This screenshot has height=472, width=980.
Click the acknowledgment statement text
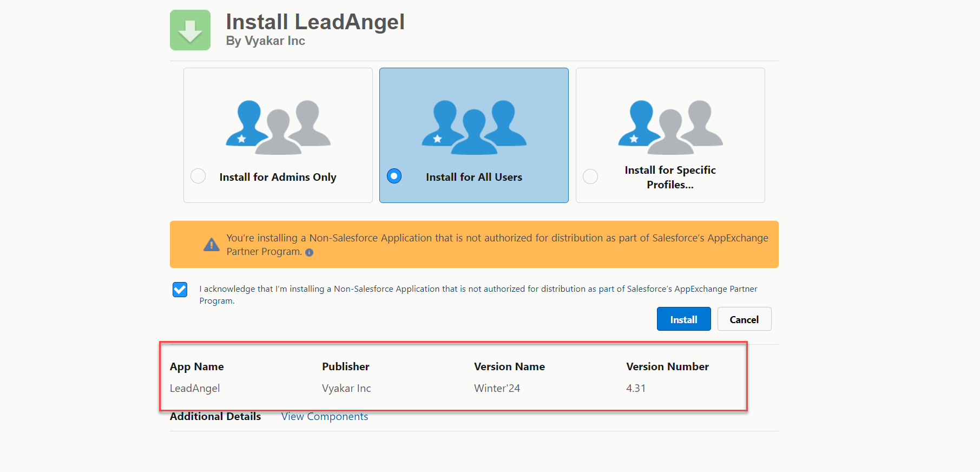[x=478, y=295]
